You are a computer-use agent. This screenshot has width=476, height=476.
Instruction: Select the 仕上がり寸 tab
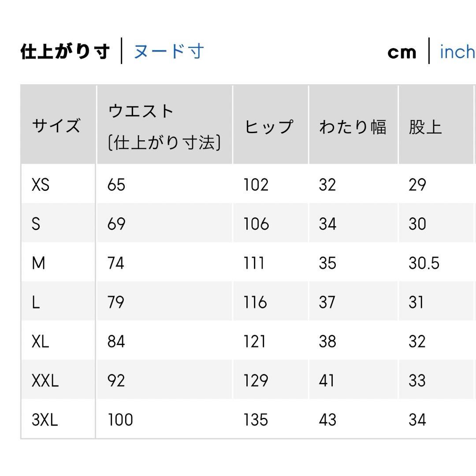65,52
